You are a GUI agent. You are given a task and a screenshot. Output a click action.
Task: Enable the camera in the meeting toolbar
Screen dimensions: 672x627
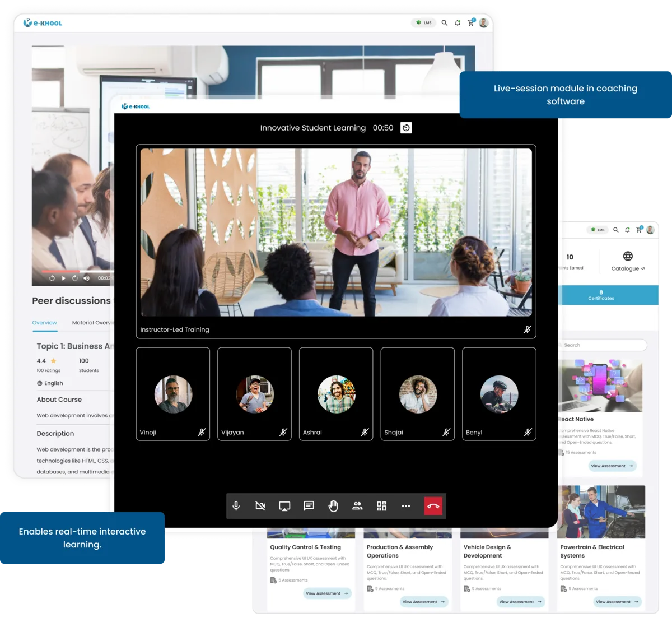[x=260, y=505]
